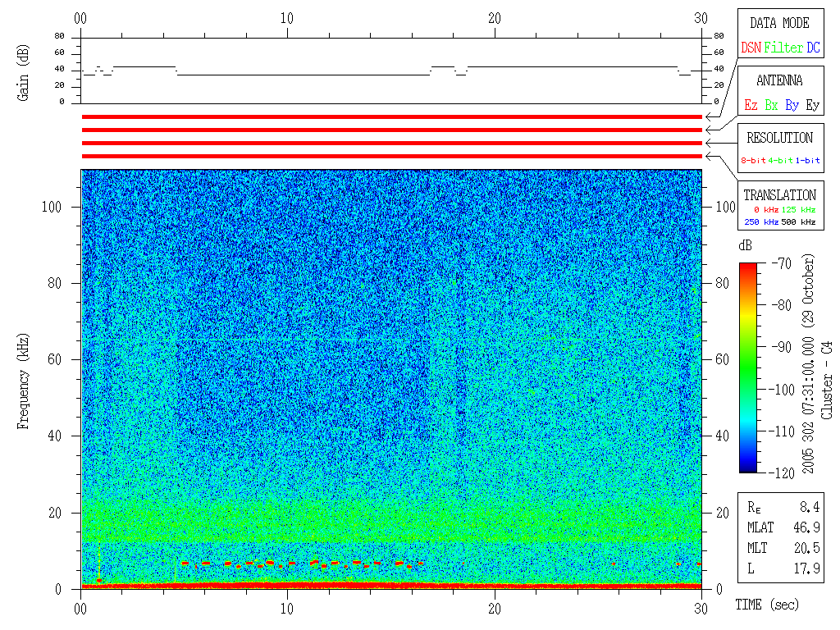Choose the 8-bit resolution label

pyautogui.click(x=753, y=160)
